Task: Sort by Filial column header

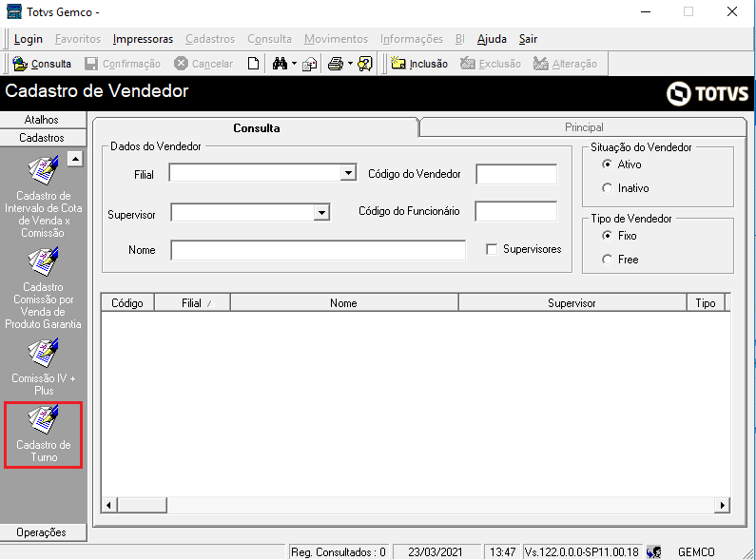Action: point(192,303)
